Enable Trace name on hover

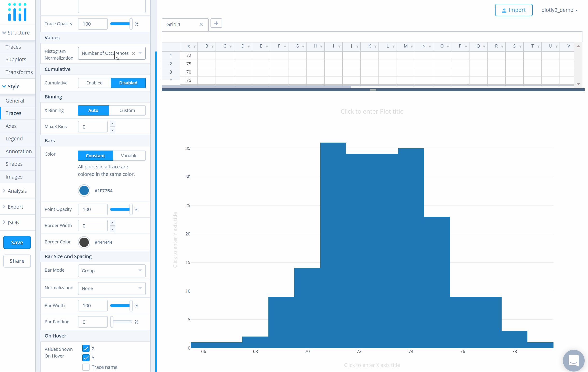pyautogui.click(x=86, y=367)
